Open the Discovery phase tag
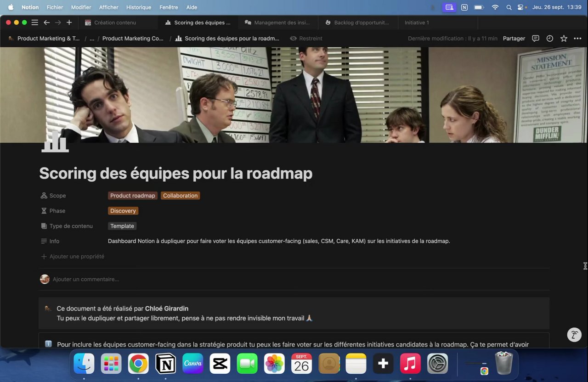Screen dimensions: 588x382 point(123,211)
